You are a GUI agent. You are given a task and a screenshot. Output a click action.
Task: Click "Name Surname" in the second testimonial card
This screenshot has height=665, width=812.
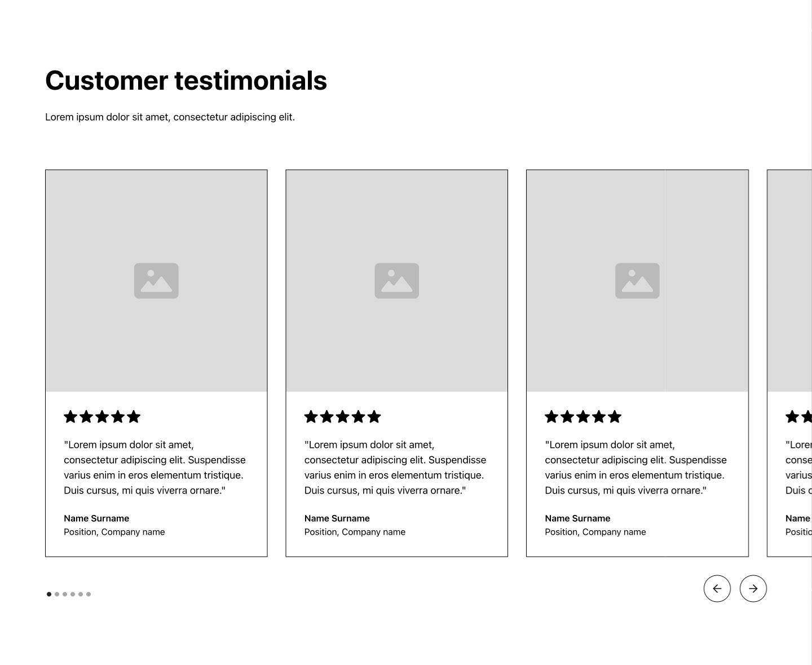[337, 518]
